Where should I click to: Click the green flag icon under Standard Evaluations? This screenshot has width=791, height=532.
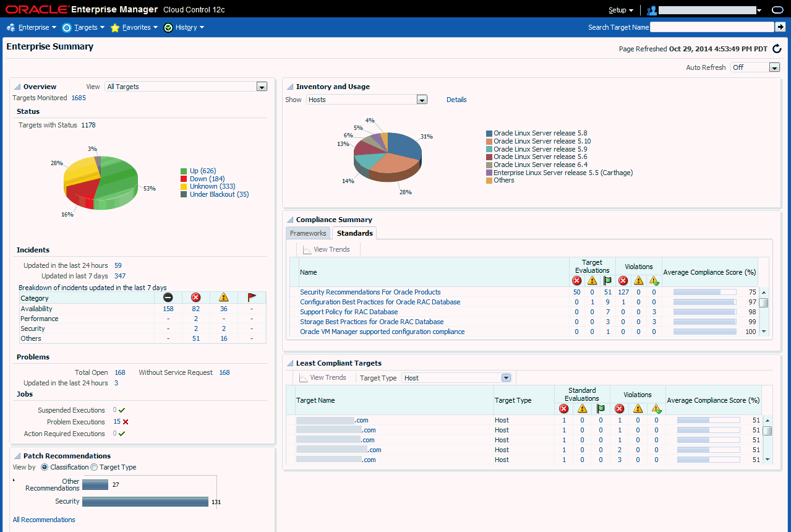600,409
